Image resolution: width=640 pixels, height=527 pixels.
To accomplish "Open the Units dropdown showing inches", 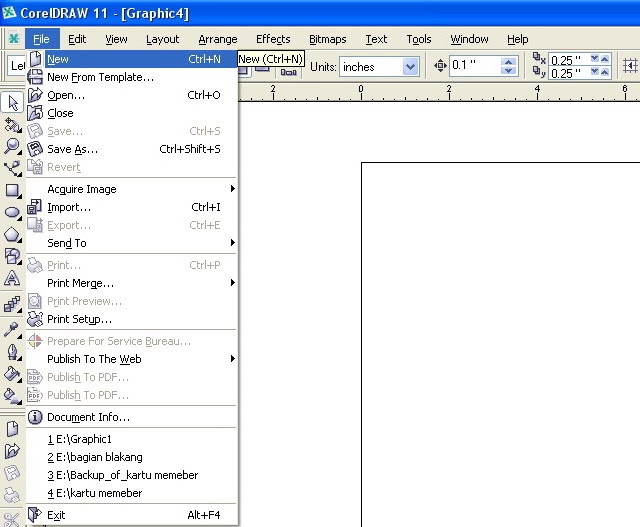I will (410, 67).
